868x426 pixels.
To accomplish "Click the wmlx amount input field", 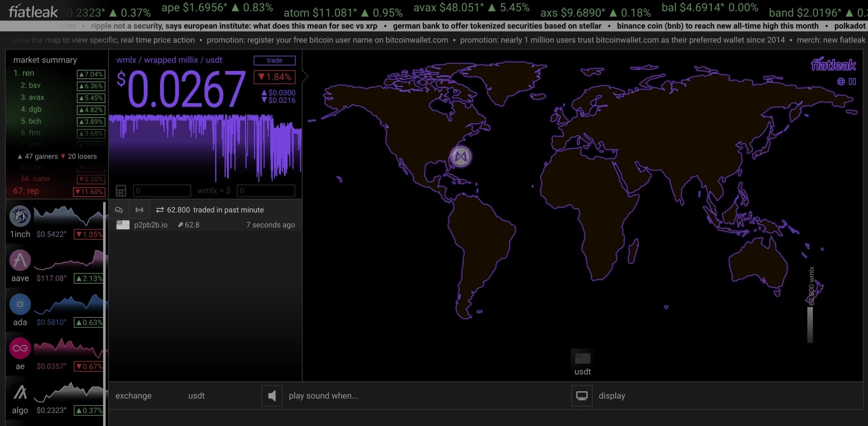I will pyautogui.click(x=162, y=191).
